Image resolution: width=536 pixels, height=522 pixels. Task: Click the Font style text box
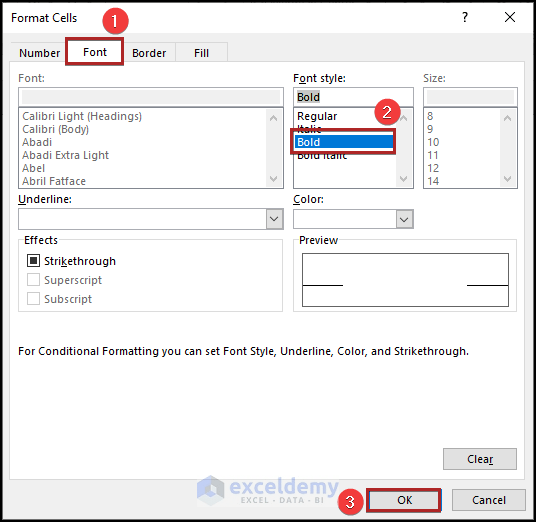(353, 97)
